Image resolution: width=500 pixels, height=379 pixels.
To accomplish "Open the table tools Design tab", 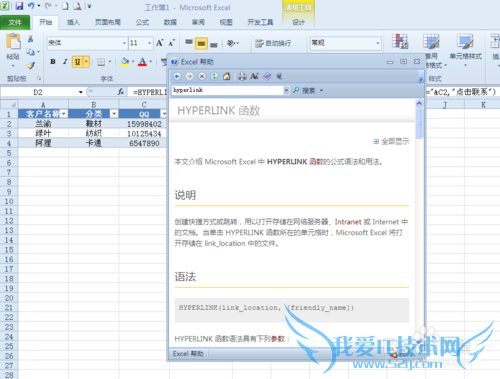I will click(298, 22).
